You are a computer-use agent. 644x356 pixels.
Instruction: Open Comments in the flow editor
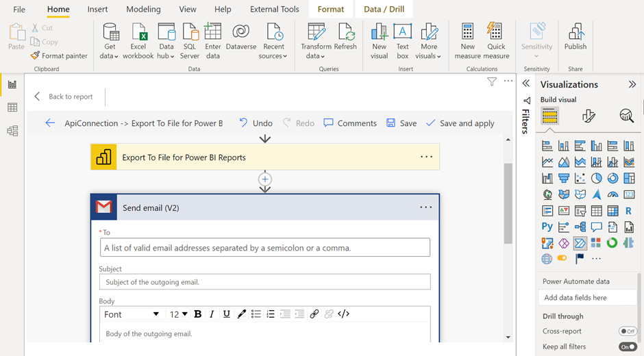tap(350, 123)
